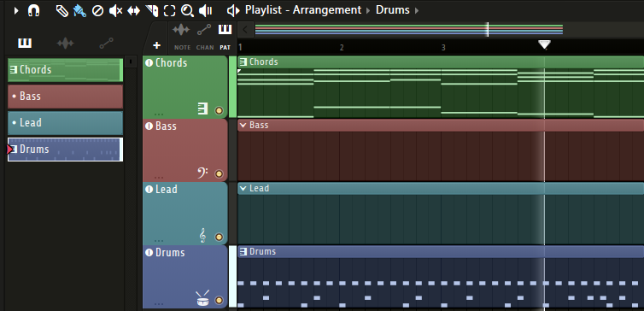Toggle the yellow indicator on Drums track
The image size is (644, 311).
pos(219,300)
